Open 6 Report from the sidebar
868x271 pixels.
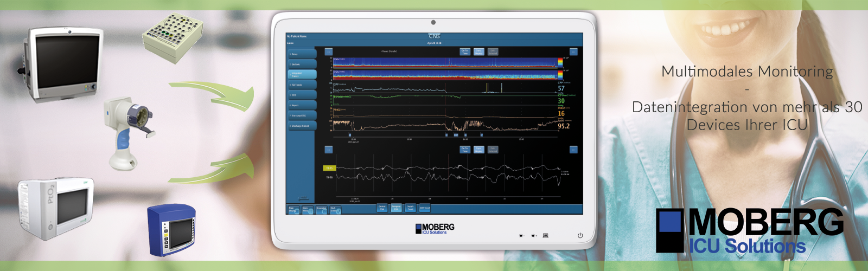click(302, 105)
